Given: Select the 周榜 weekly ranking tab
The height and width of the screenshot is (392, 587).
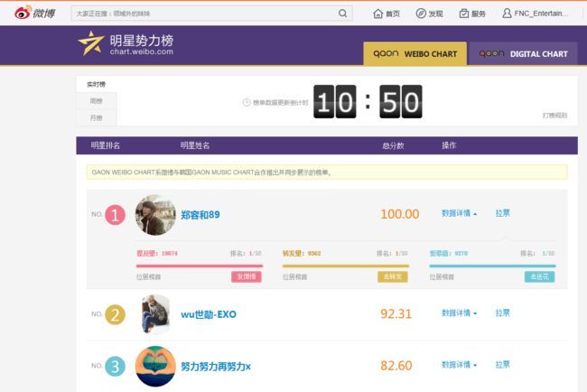Looking at the screenshot, I should (95, 101).
